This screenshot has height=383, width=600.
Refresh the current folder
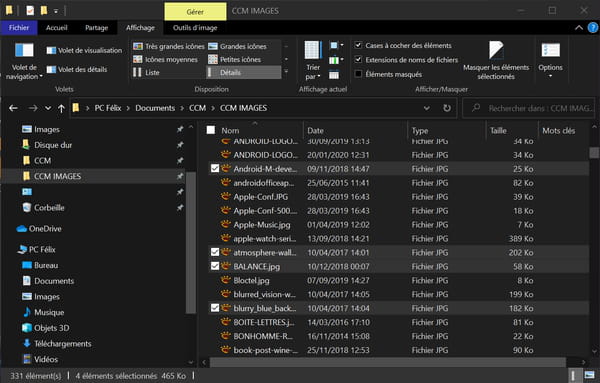pos(447,108)
